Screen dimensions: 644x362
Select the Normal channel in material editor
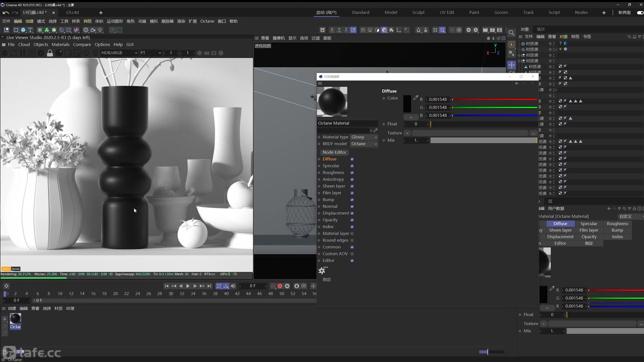[330, 206]
